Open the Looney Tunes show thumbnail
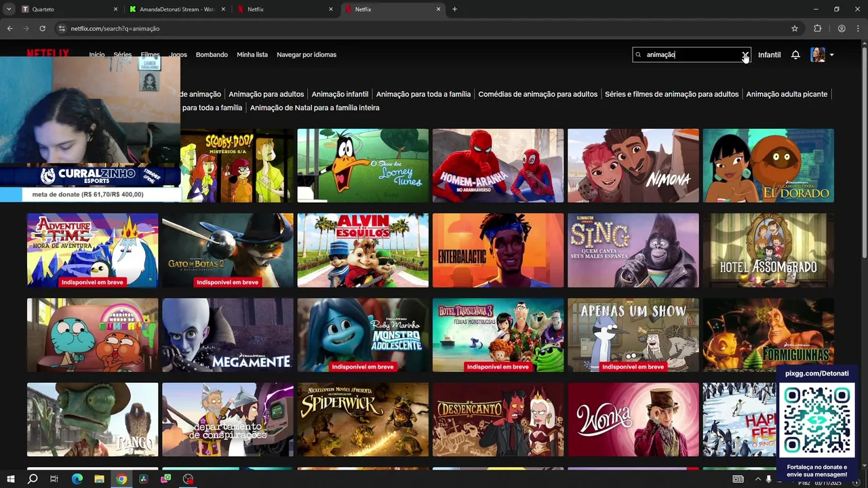The height and width of the screenshot is (488, 868). click(363, 165)
